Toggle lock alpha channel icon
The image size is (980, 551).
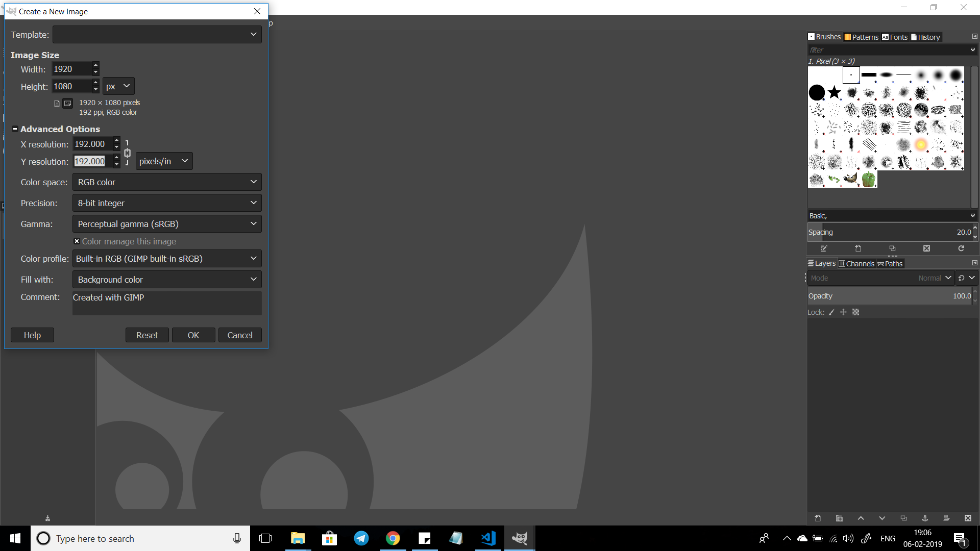click(856, 312)
